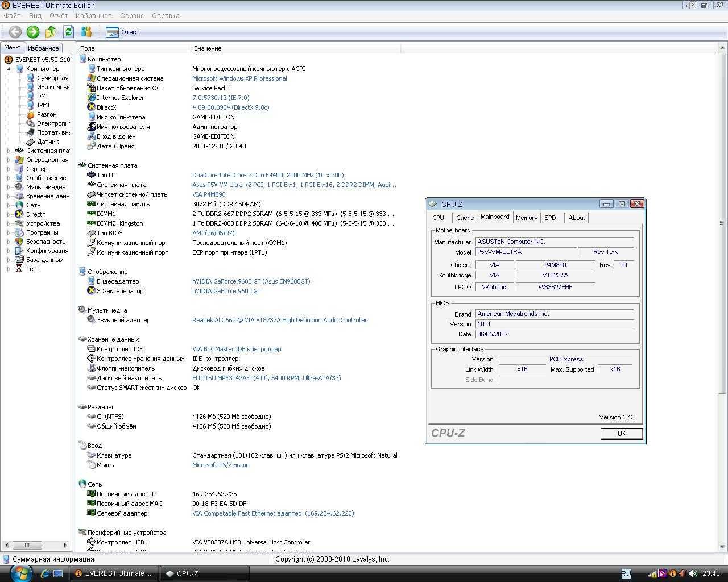This screenshot has height=582, width=728.
Task: Click the DirectX row icon in the list
Action: (92, 107)
